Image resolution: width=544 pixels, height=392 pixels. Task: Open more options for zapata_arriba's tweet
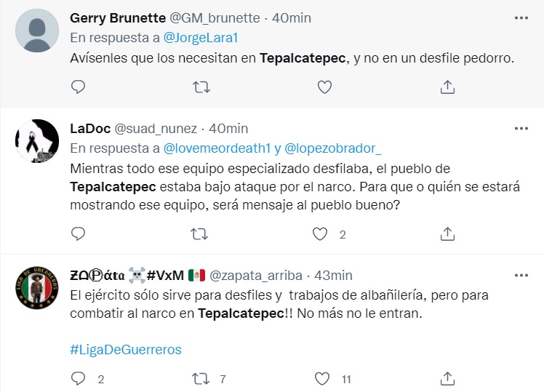coord(521,275)
